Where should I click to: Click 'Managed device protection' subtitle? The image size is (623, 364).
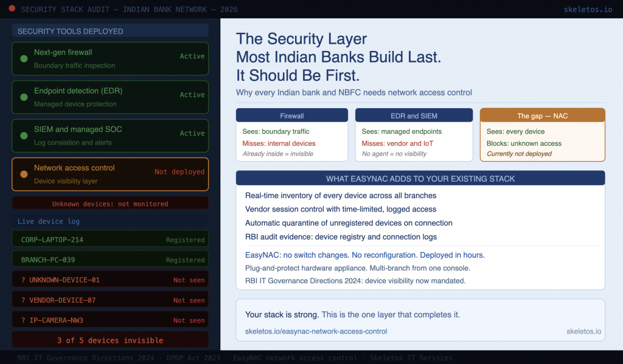click(75, 104)
